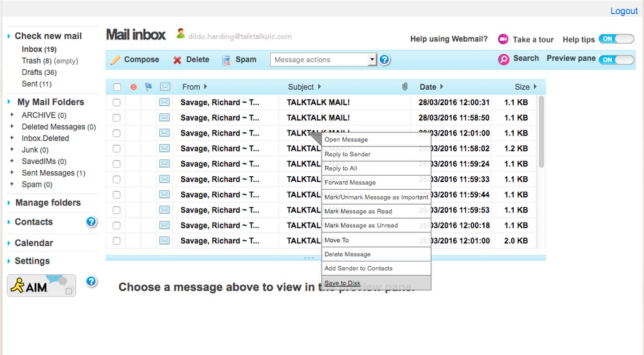This screenshot has width=644, height=355.
Task: Tick checkbox for 12:00:31 message
Action: coord(117,103)
